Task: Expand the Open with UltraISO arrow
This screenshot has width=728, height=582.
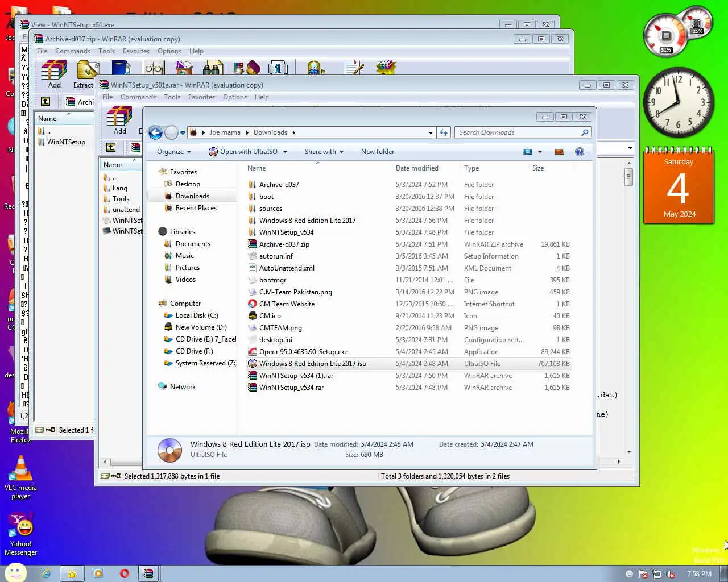Action: pyautogui.click(x=285, y=152)
